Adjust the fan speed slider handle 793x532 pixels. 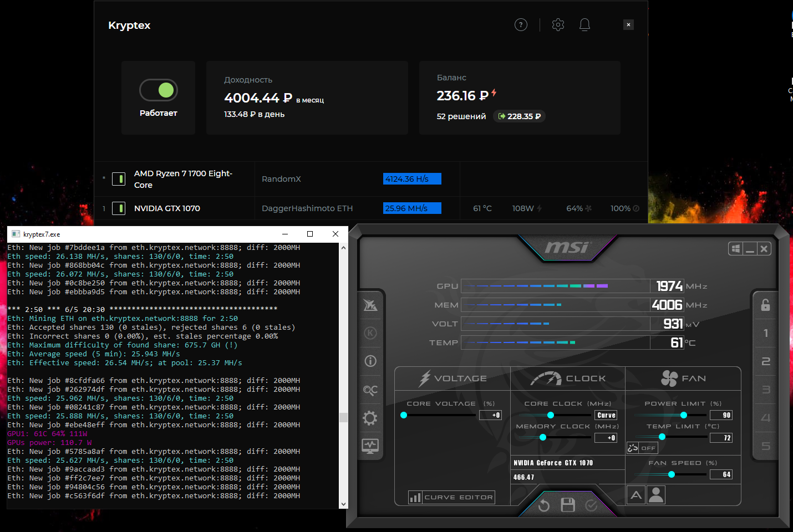672,474
